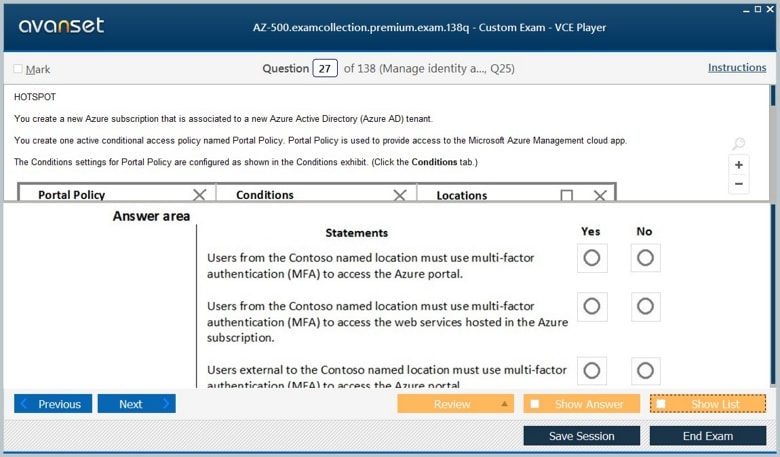Expand the Review dropdown

[x=504, y=404]
